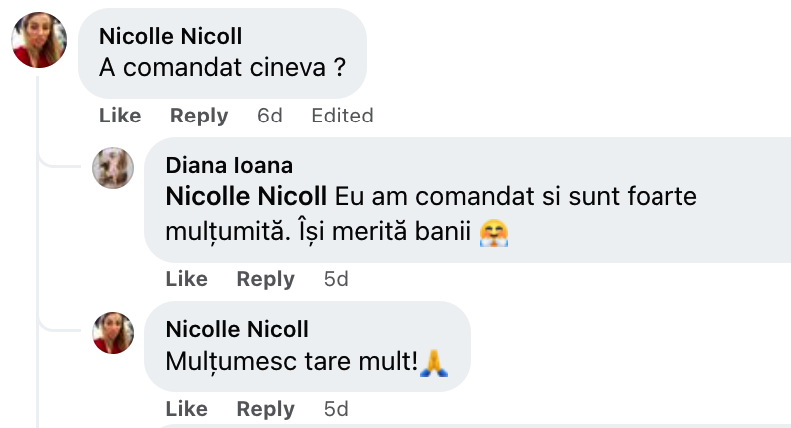Image resolution: width=791 pixels, height=428 pixels.
Task: Like Diana Ioana's reply
Action: tap(187, 279)
